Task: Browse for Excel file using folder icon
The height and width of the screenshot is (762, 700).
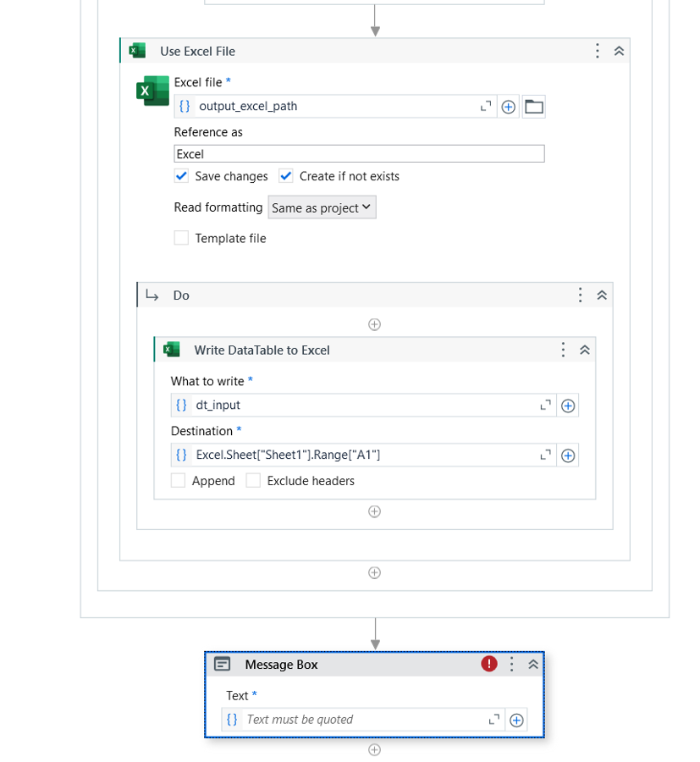Action: (x=533, y=107)
